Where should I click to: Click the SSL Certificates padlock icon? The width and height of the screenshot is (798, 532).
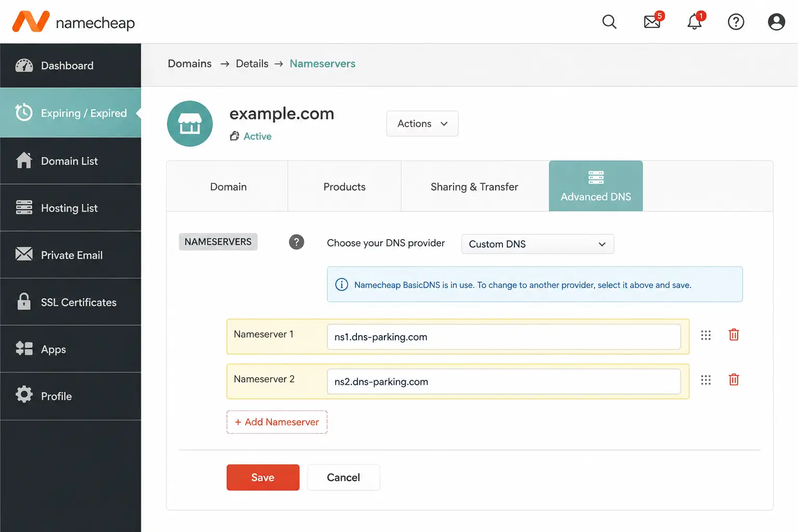[x=24, y=301]
